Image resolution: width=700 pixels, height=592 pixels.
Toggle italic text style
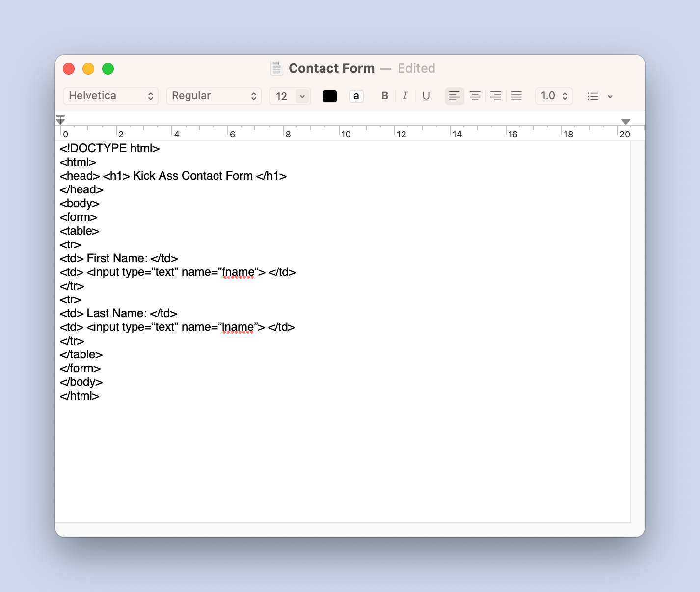point(405,96)
